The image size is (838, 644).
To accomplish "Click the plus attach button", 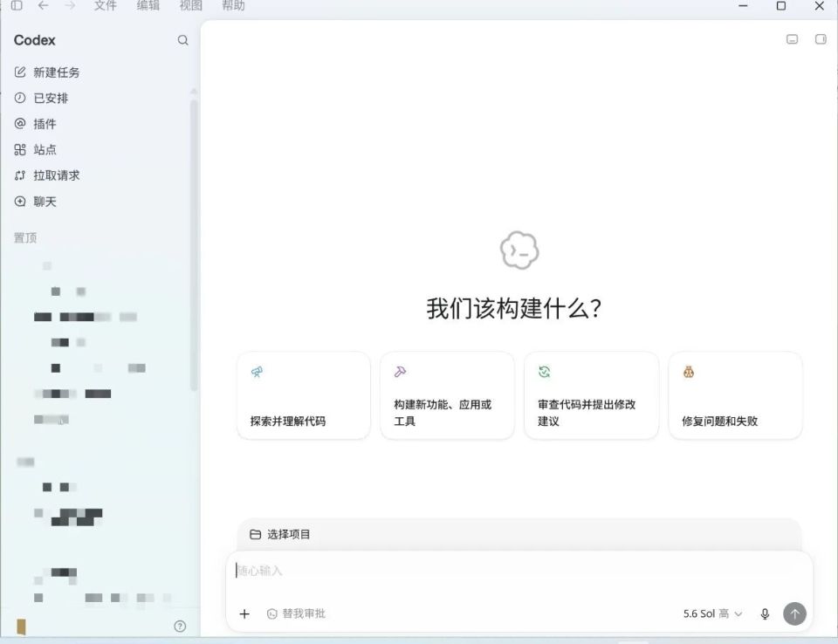I will [244, 613].
